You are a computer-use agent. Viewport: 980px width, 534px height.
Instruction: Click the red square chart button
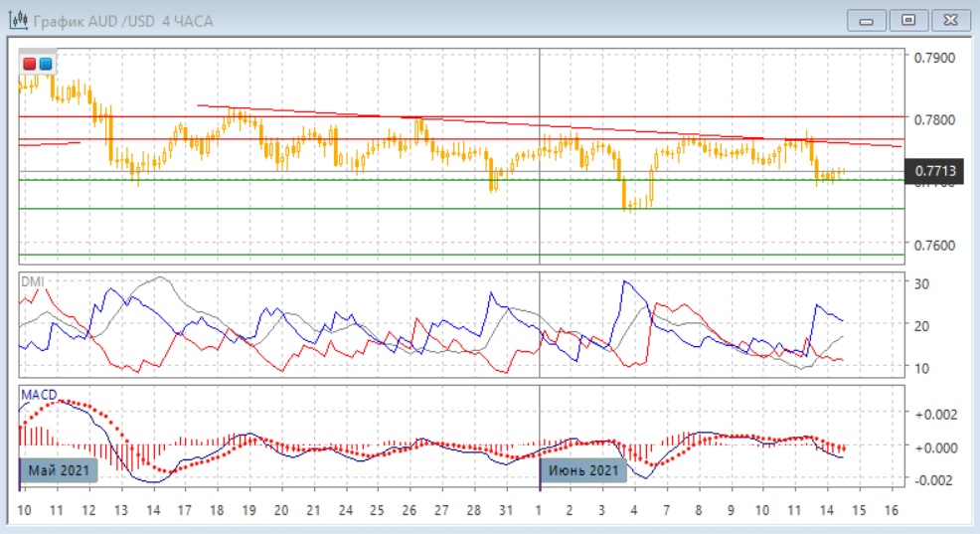(30, 65)
